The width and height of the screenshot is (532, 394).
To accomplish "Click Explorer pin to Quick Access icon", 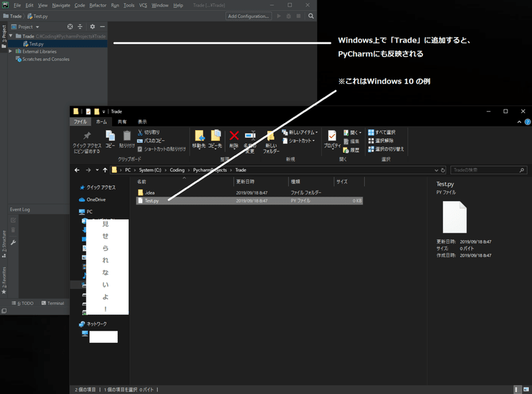I will coord(87,136).
